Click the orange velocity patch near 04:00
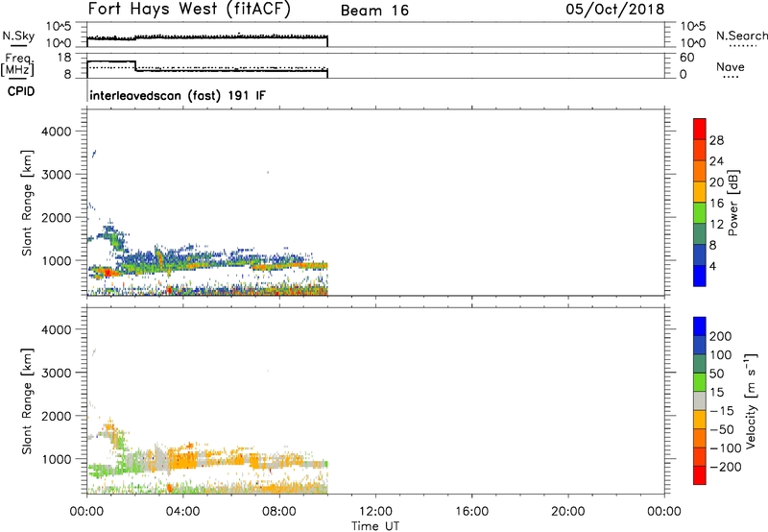Screen dimensions: 768x532 (x=183, y=461)
